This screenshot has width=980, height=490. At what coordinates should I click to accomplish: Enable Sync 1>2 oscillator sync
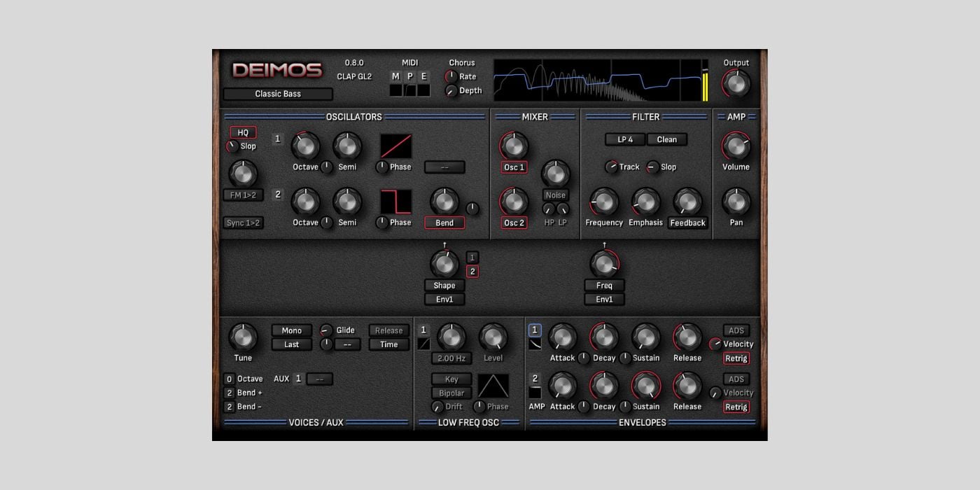243,223
